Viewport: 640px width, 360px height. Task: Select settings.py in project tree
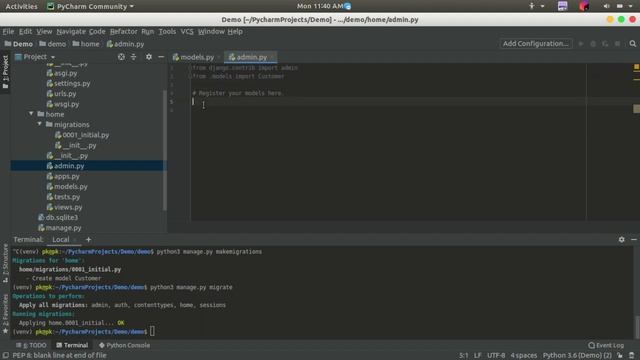point(72,83)
